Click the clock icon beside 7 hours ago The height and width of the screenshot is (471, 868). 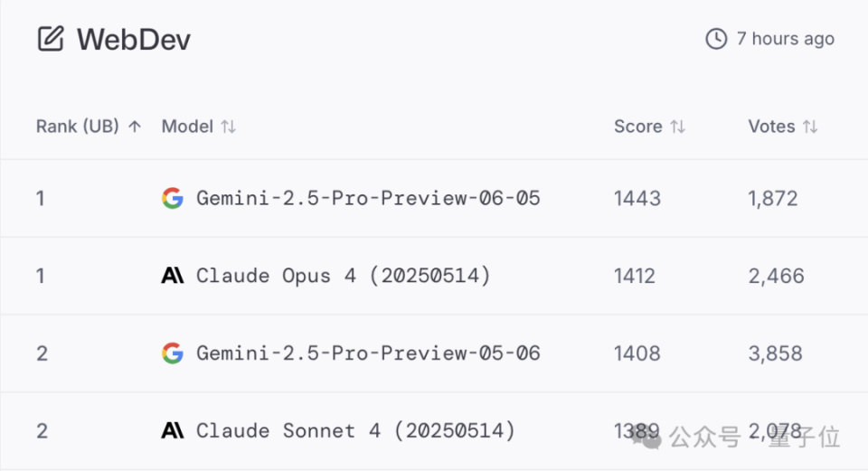pyautogui.click(x=716, y=39)
